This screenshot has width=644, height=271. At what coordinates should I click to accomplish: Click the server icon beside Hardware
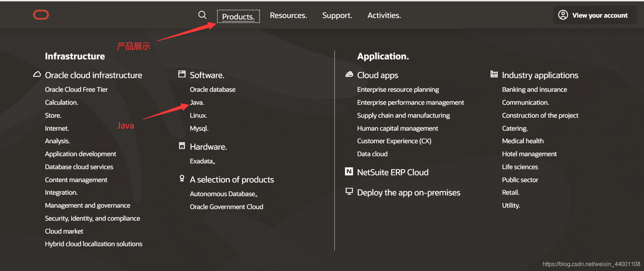coord(182,146)
